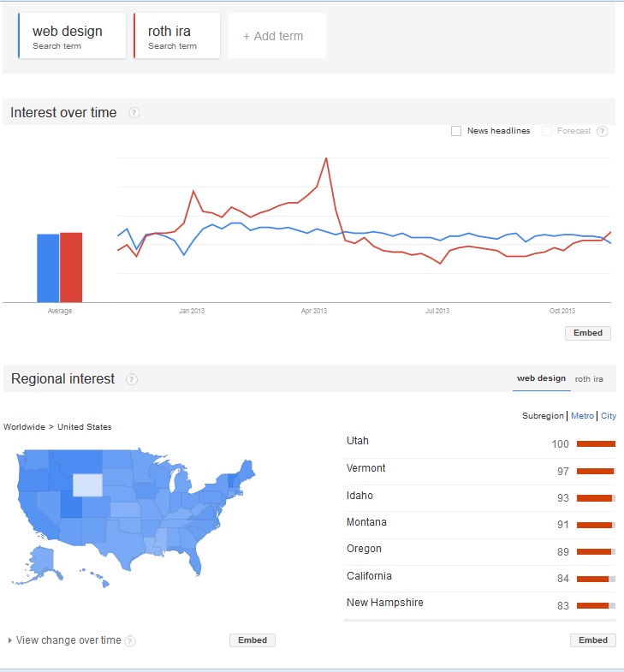Open help icon beside Regional interest

pos(132,379)
